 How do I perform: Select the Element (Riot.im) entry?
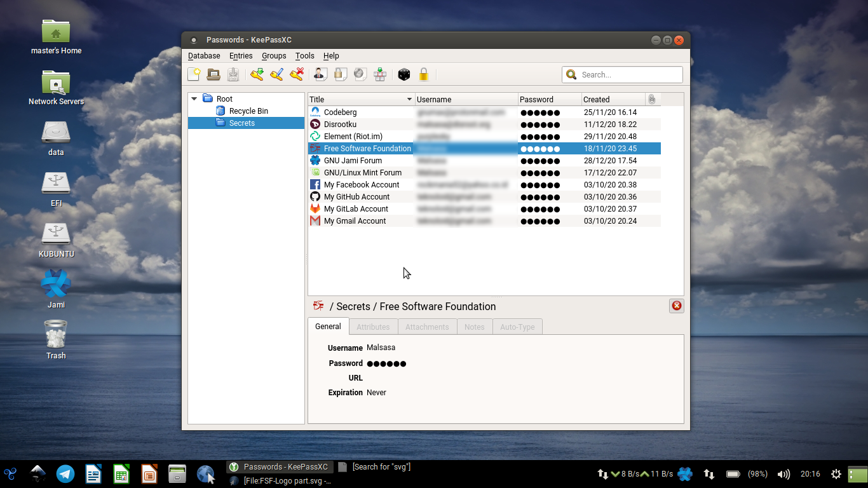484,136
